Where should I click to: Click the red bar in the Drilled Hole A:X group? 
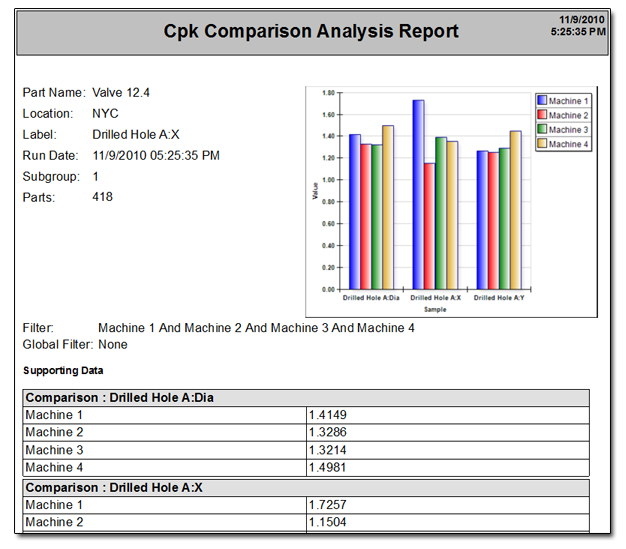(x=430, y=226)
